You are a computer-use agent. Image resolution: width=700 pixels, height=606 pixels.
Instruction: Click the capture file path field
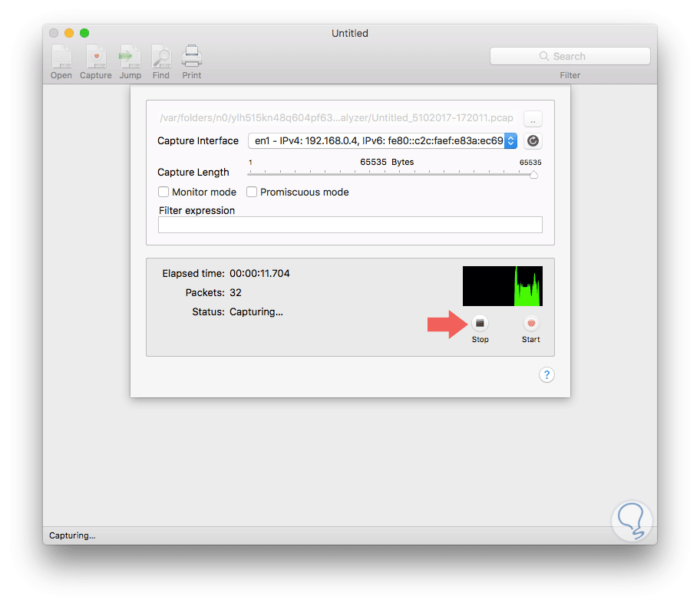(337, 118)
